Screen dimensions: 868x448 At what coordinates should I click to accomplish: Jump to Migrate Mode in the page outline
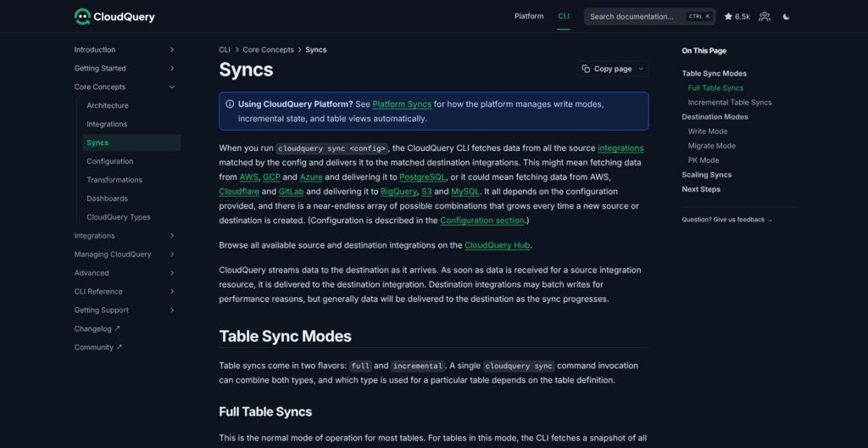point(711,146)
